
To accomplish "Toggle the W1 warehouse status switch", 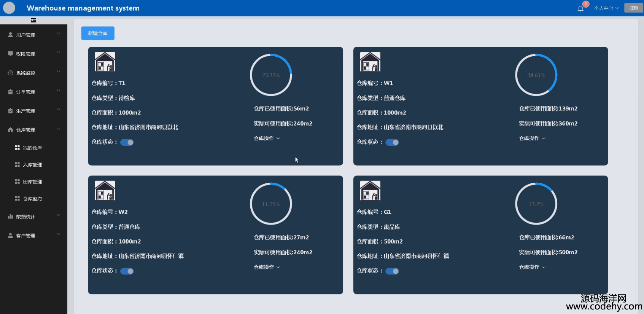I will coord(392,142).
